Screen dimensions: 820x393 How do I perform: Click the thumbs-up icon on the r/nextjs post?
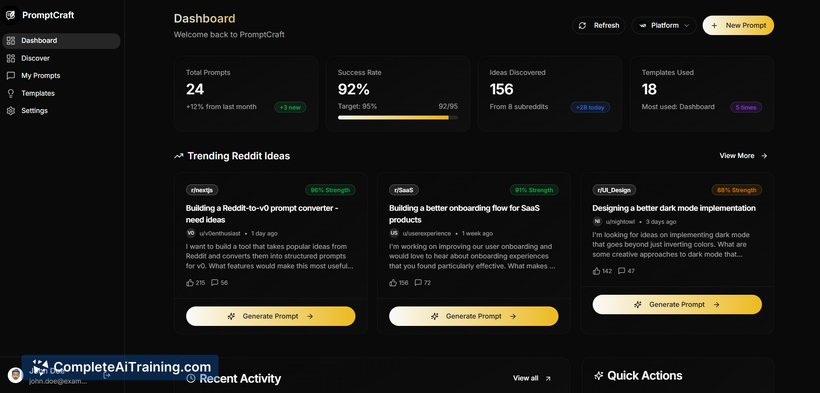190,283
